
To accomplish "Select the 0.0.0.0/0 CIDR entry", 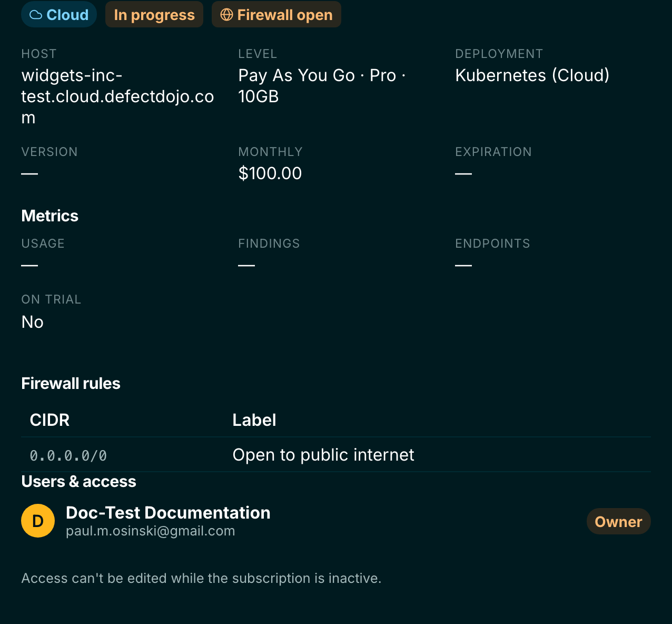I will point(68,455).
